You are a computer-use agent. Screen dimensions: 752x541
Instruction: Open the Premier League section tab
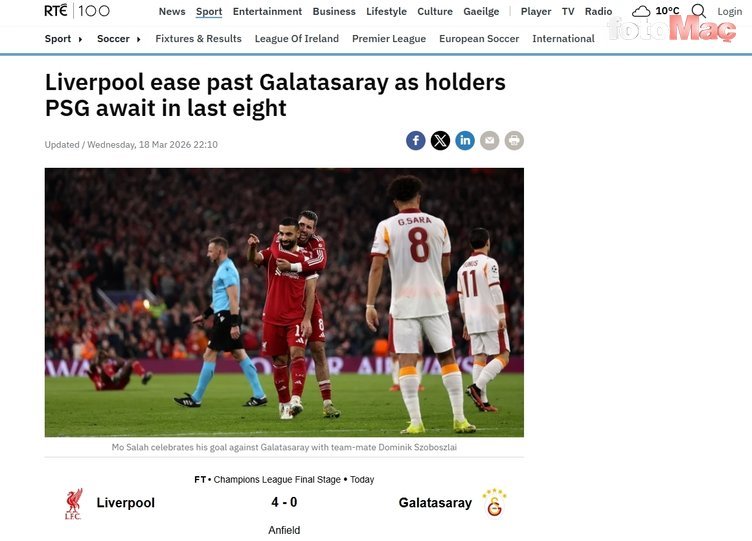coord(389,39)
